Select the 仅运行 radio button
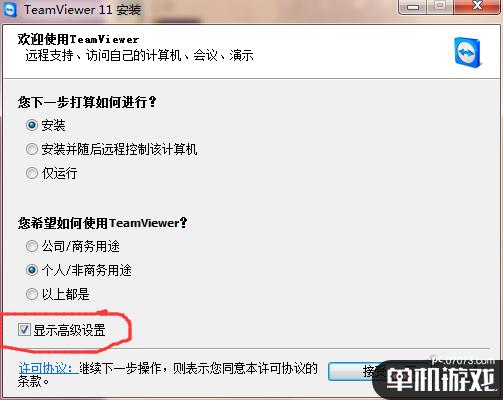The height and width of the screenshot is (400, 503). tap(32, 173)
